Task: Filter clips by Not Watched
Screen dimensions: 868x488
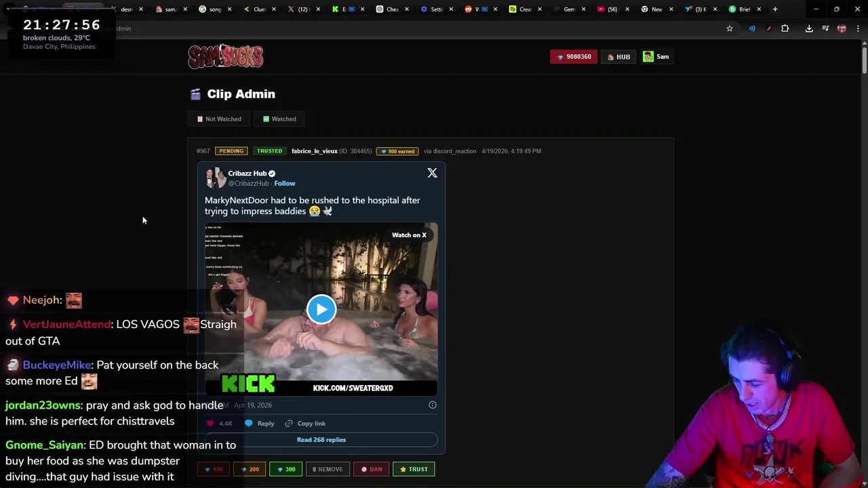Action: pyautogui.click(x=218, y=119)
